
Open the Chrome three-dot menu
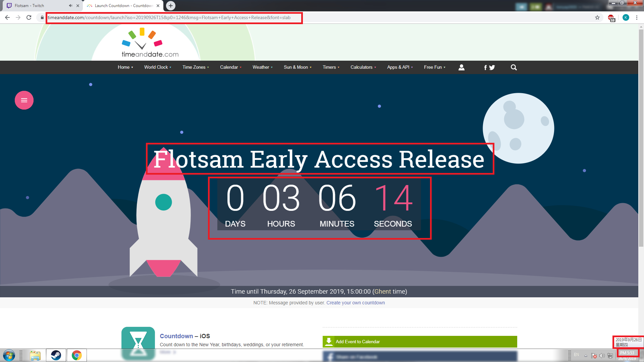pos(637,17)
